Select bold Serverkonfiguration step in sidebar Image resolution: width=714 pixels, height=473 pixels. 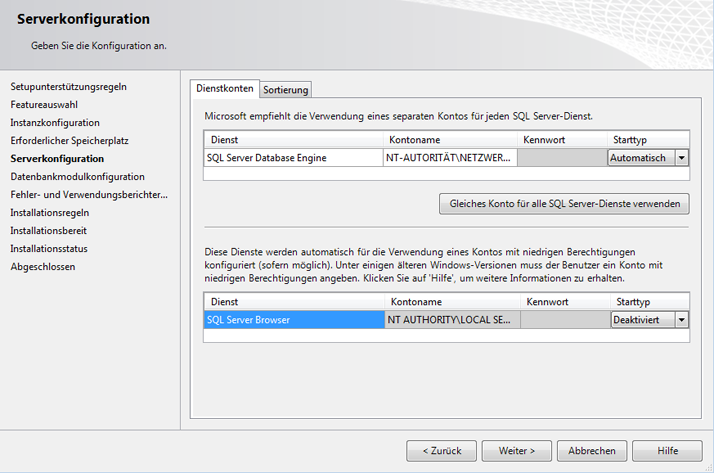[x=57, y=159]
